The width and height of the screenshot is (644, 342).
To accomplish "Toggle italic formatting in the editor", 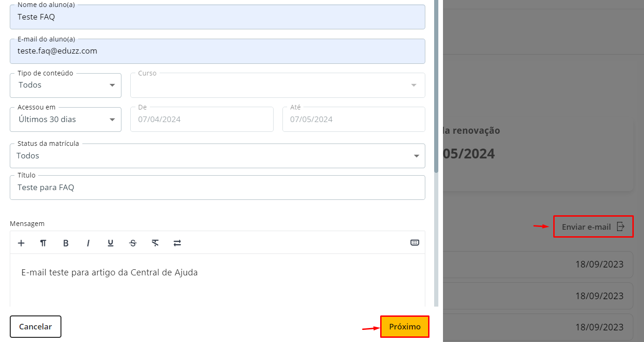I will (x=88, y=243).
